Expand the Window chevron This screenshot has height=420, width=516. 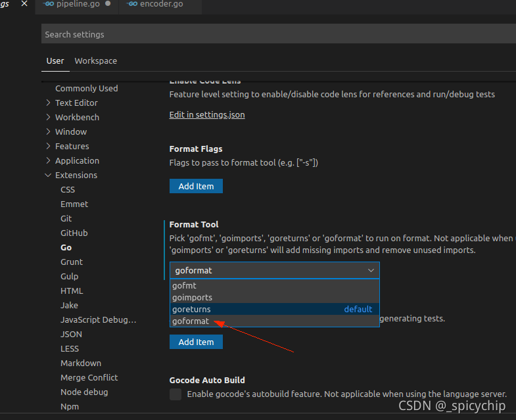pos(49,131)
